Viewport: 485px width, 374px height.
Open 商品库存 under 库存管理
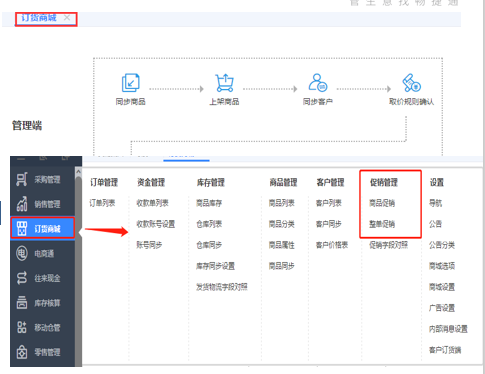(209, 203)
